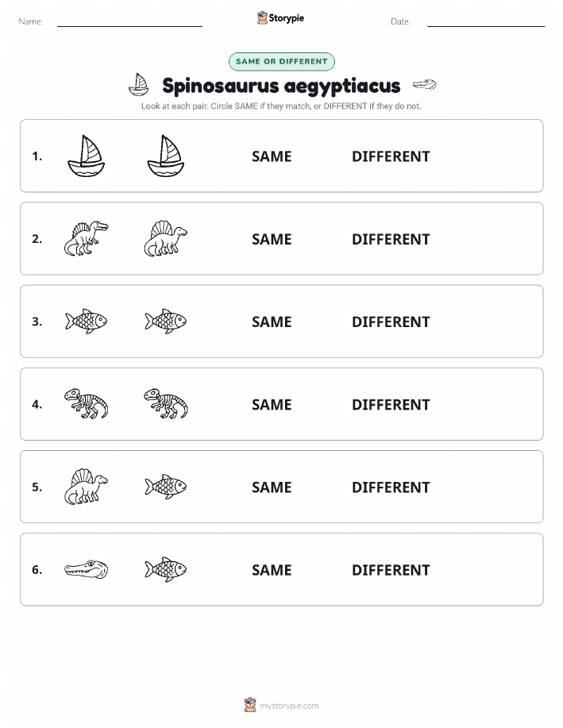Select the first fish in row 3
This screenshot has height=728, width=563.
(x=87, y=322)
